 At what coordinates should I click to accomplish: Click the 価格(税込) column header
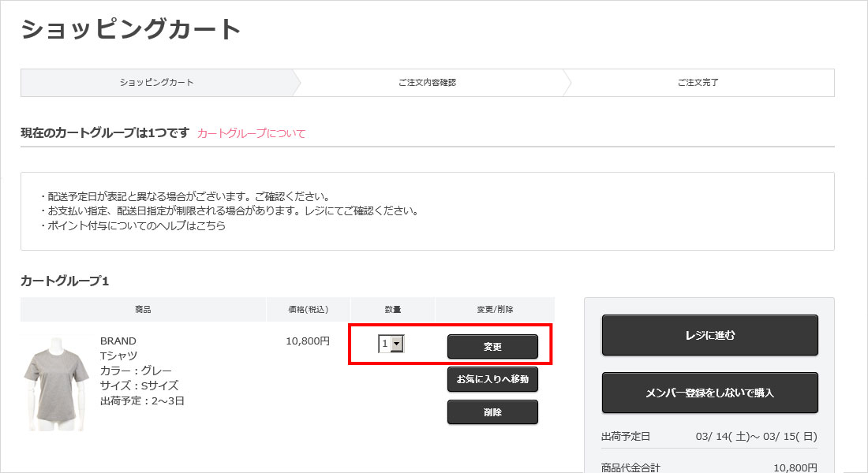309,309
